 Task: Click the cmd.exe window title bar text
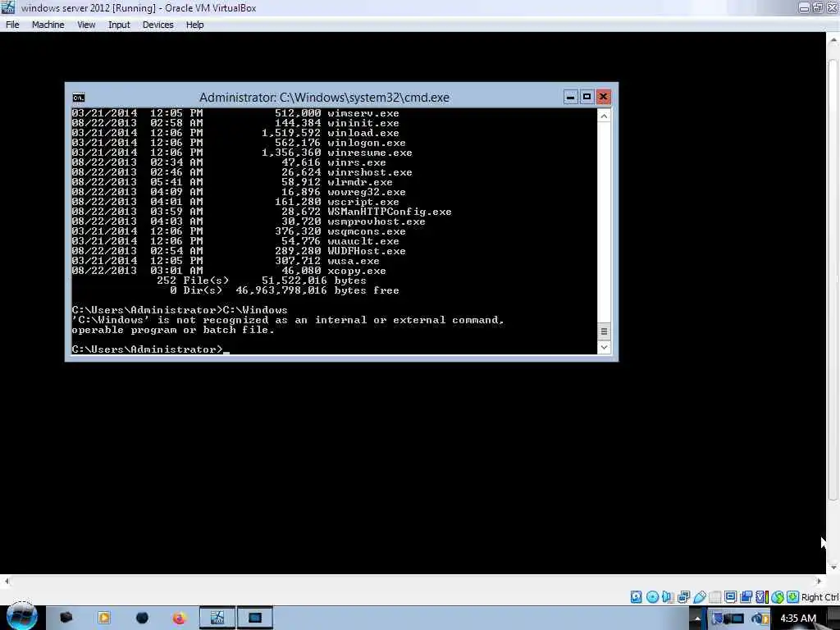click(324, 98)
